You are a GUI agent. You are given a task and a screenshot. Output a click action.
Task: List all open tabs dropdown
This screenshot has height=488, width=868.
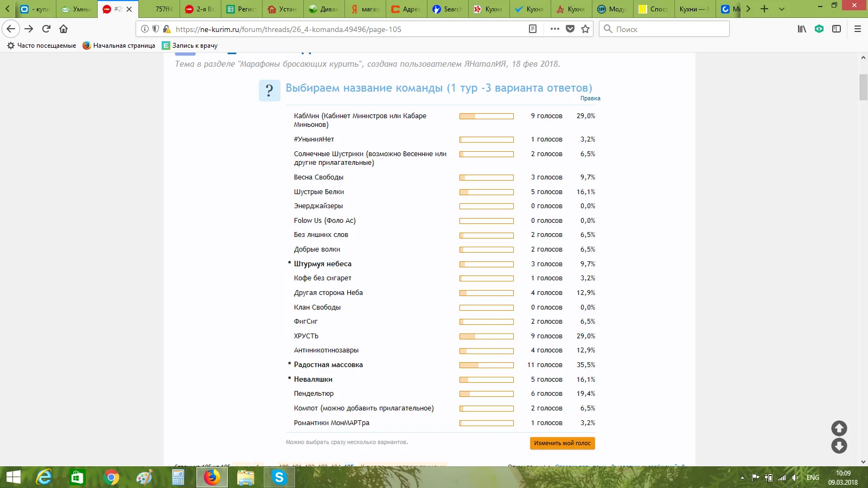click(782, 9)
